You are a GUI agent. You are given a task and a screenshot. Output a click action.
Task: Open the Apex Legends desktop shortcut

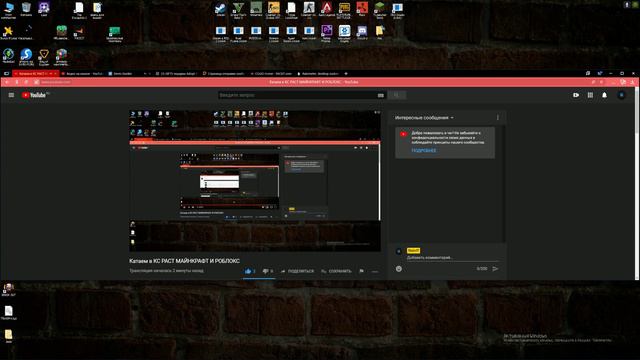point(327,10)
